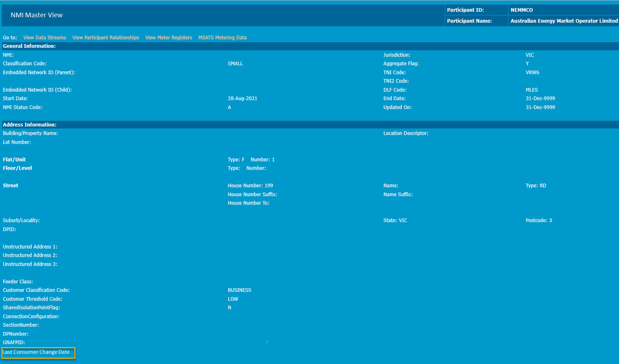Click the highlighted Last Consumer Change Date label

point(37,352)
